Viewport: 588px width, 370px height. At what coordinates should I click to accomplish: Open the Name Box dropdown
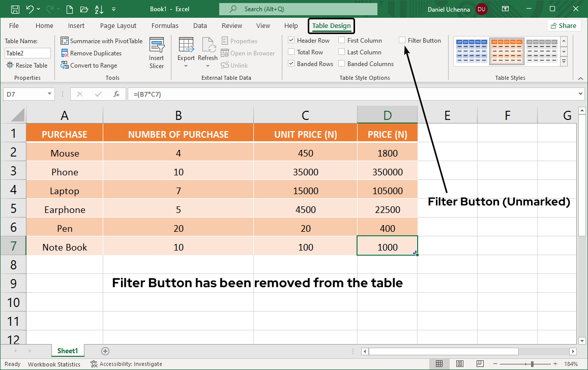tap(49, 94)
